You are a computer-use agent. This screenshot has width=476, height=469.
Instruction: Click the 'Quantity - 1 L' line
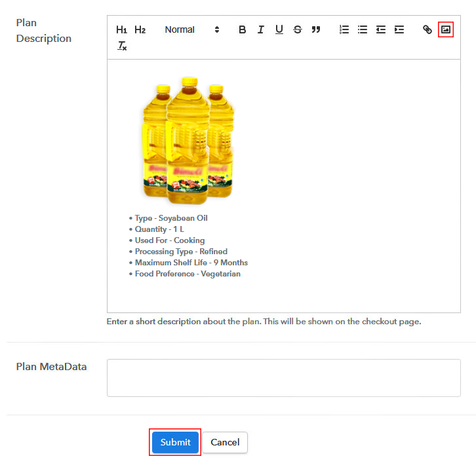click(159, 229)
